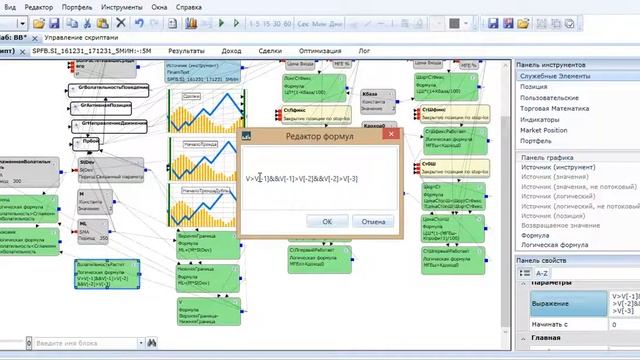Copy selected blocks with the copy icon

[x=72, y=23]
